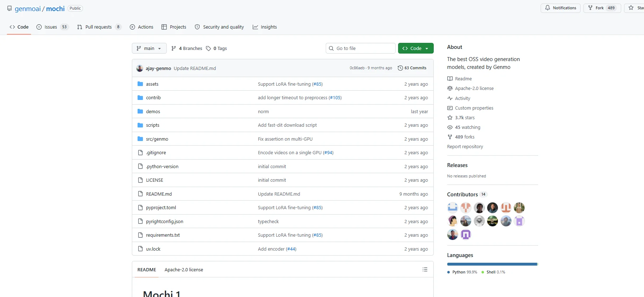Open ajay-genmo avatar in latest commit
The width and height of the screenshot is (644, 297).
[140, 68]
